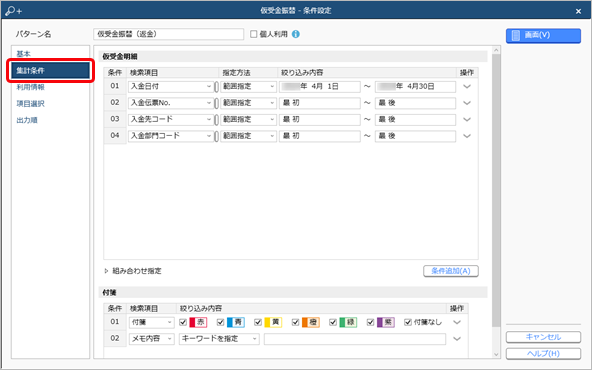Switch to the 項目選択 tab
Screen dimensions: 592x370
coord(30,104)
